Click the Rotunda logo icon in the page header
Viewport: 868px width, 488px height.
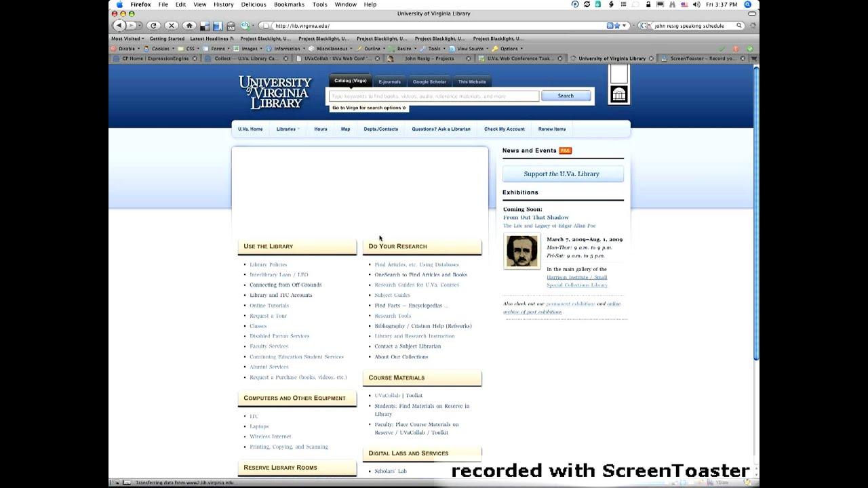point(618,94)
